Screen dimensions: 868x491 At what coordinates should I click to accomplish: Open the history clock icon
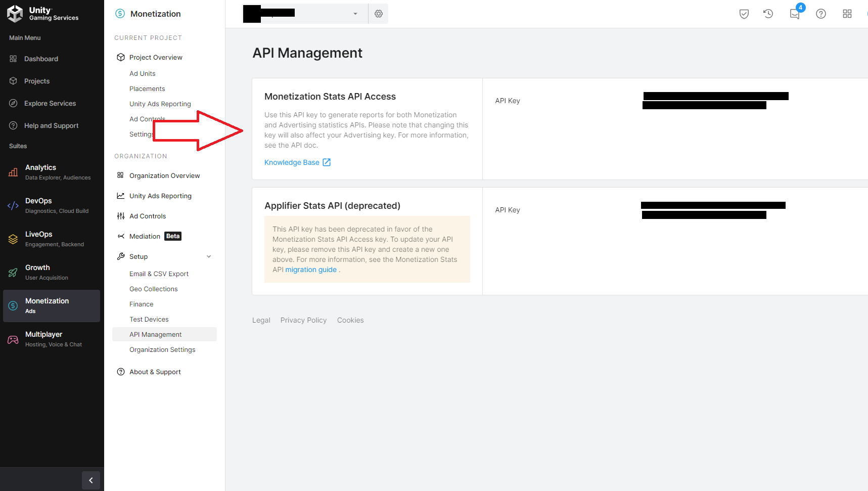(768, 14)
